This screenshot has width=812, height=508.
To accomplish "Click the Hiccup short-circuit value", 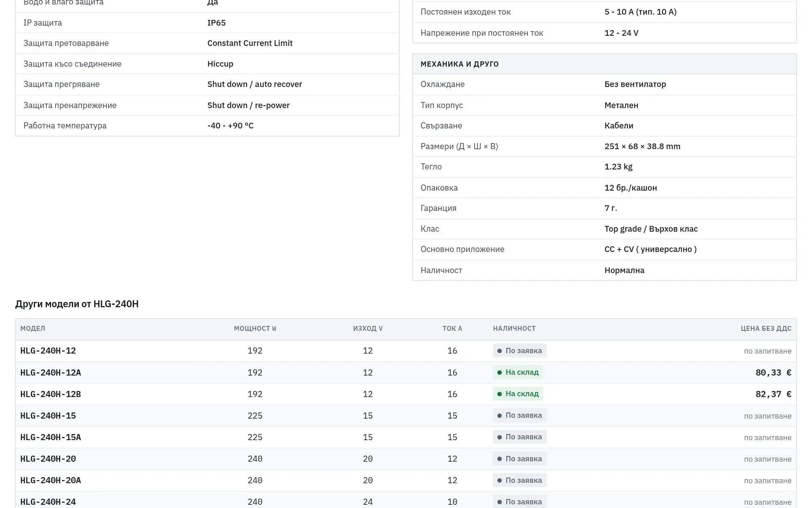I will [x=220, y=64].
